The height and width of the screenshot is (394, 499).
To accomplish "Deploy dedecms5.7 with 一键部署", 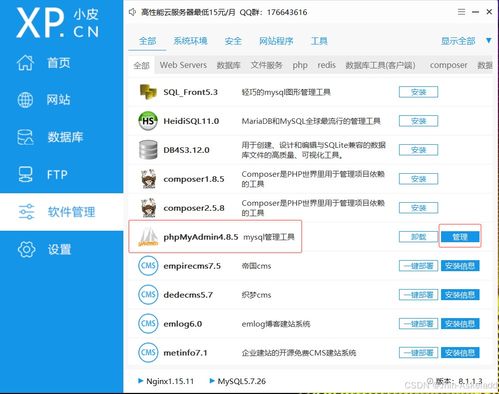I will click(418, 295).
